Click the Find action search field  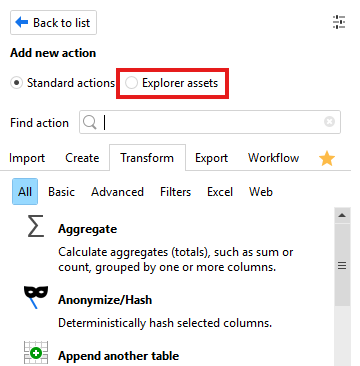click(210, 122)
